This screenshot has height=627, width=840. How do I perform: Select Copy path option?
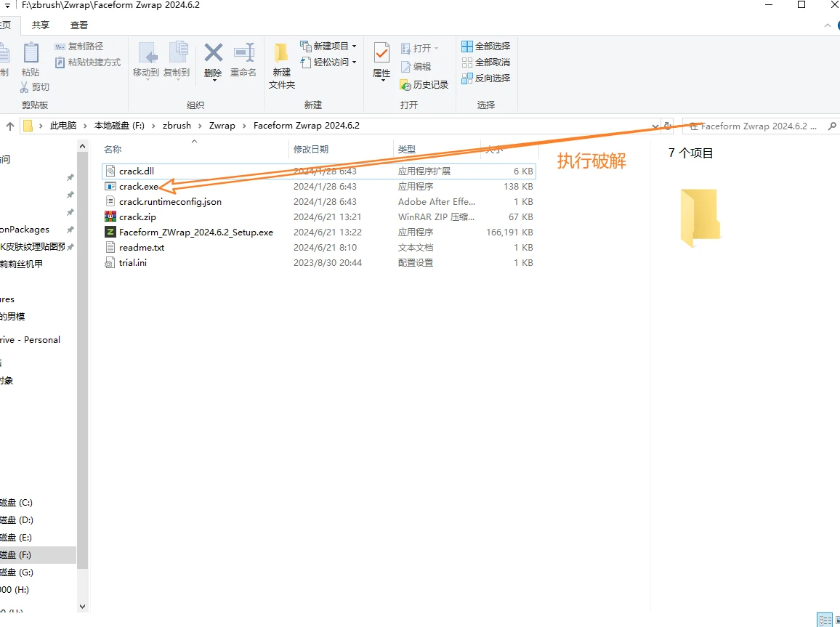point(78,46)
